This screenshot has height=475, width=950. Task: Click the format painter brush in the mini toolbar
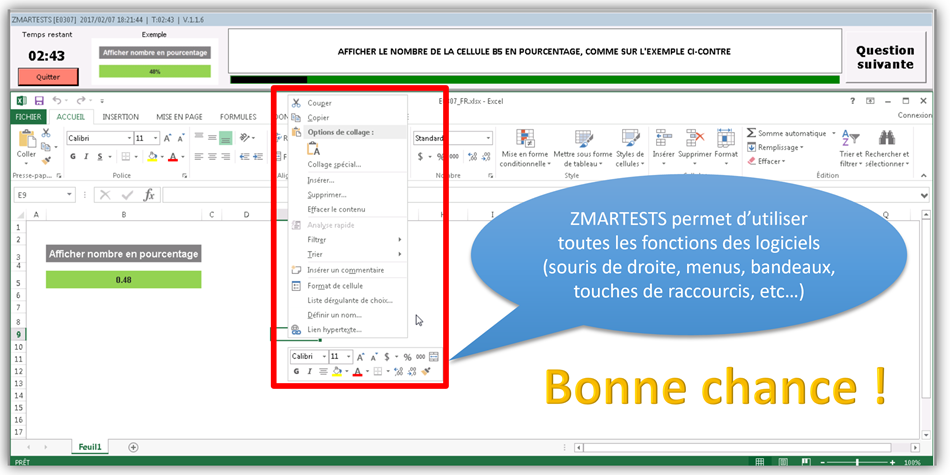pyautogui.click(x=426, y=371)
